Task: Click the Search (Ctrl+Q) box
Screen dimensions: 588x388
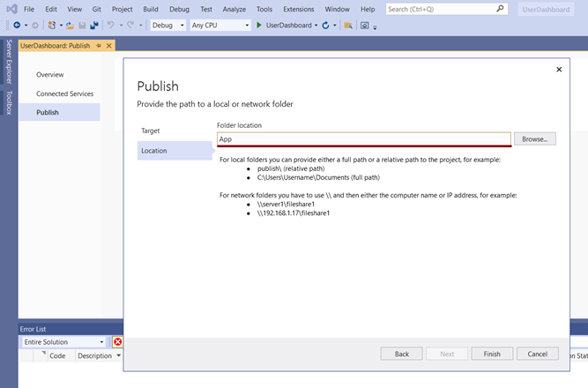Action: tap(447, 9)
